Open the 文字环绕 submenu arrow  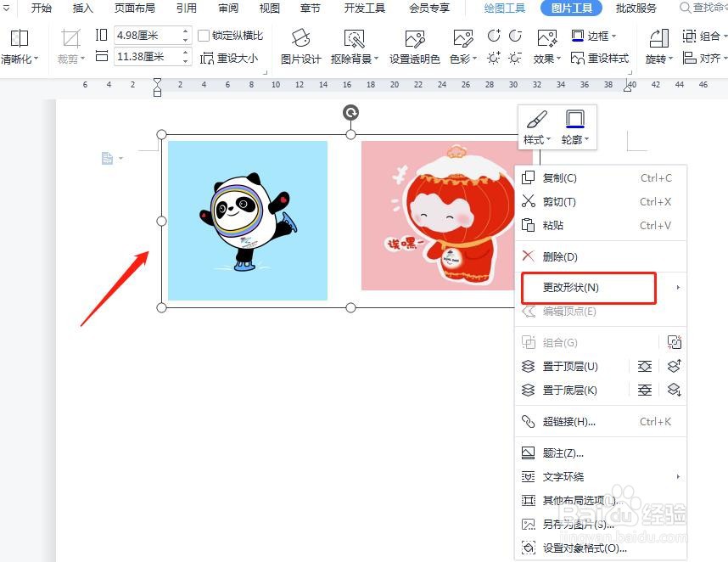coord(678,476)
